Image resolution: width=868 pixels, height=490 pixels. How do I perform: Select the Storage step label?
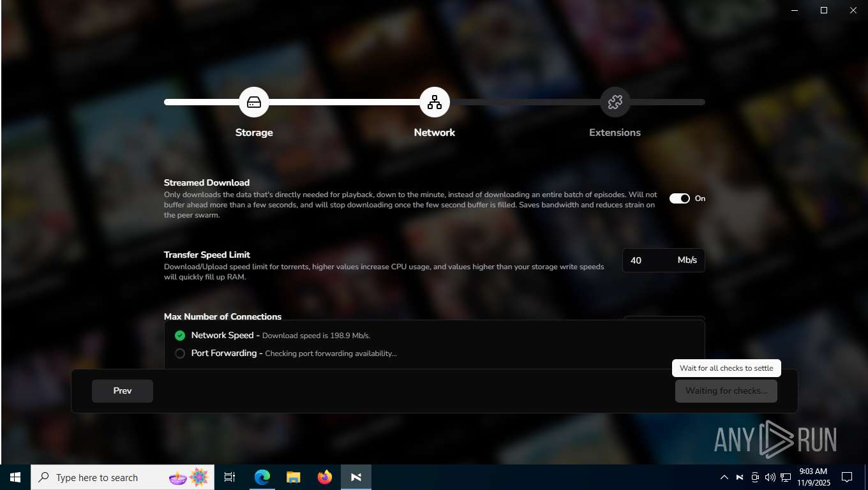click(x=254, y=133)
